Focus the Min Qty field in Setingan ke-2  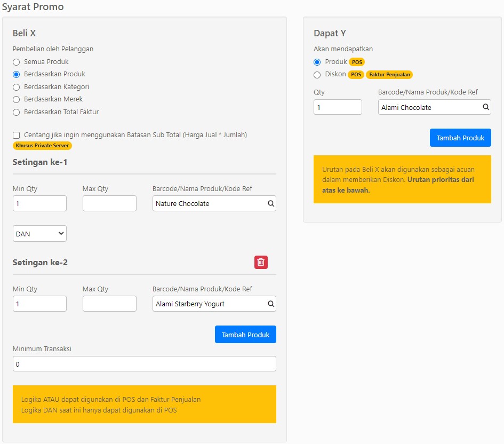pyautogui.click(x=39, y=304)
